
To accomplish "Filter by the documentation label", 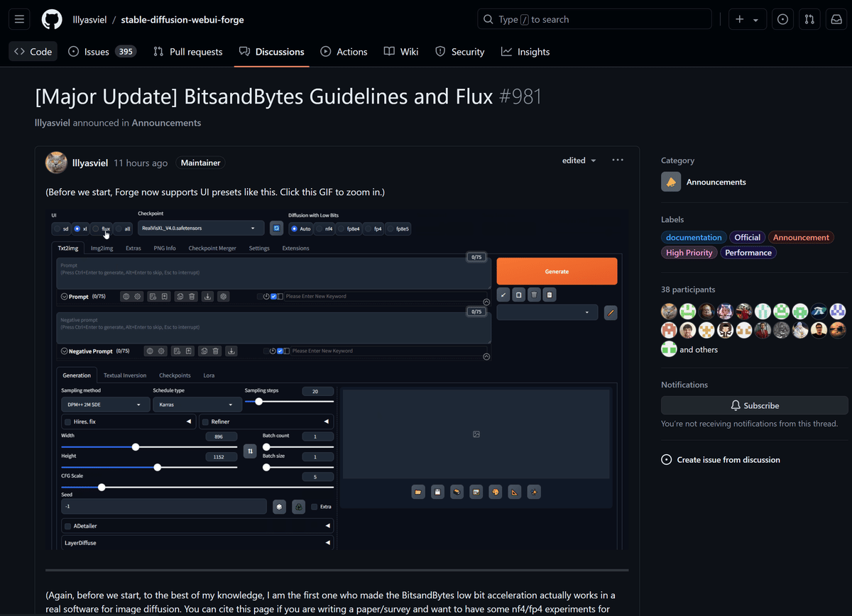I will 694,238.
